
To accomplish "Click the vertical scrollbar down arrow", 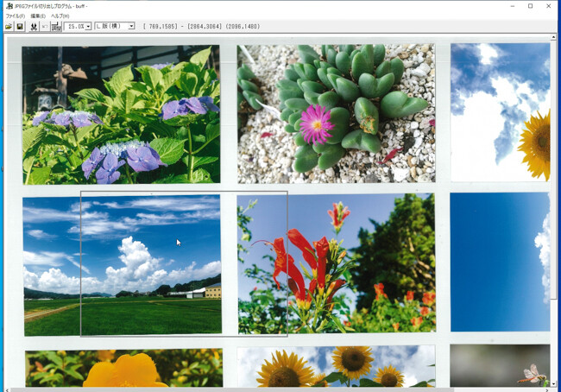I will [553, 383].
